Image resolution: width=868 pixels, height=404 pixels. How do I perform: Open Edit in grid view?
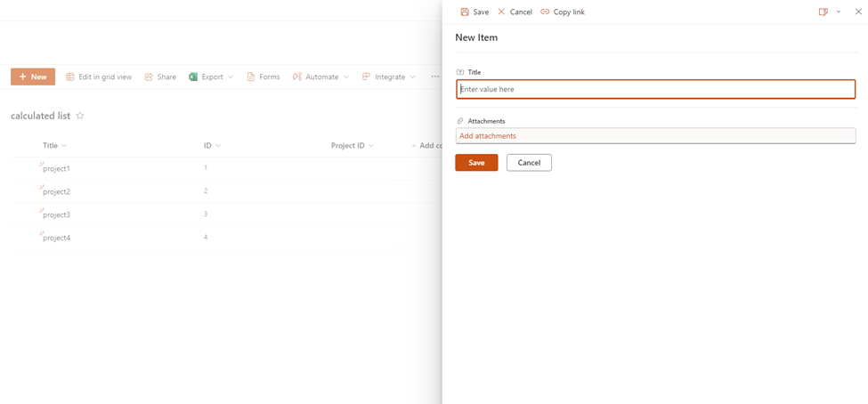tap(99, 77)
